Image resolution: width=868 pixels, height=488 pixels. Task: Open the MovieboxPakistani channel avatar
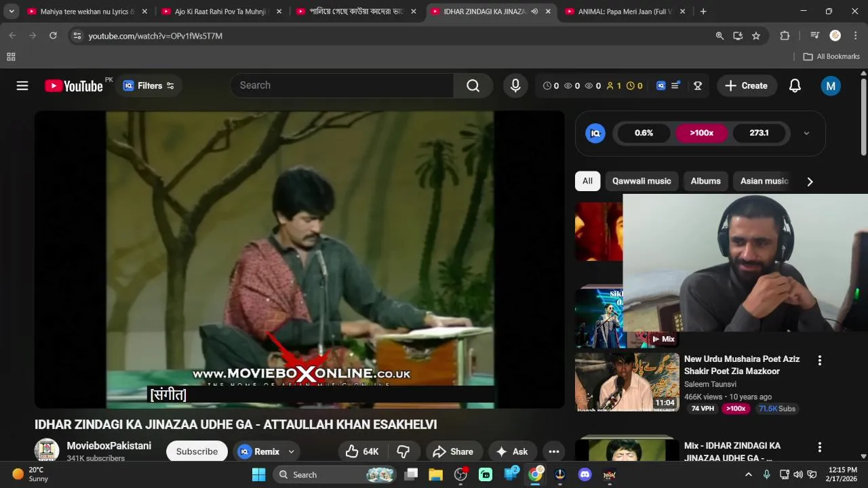pyautogui.click(x=47, y=451)
